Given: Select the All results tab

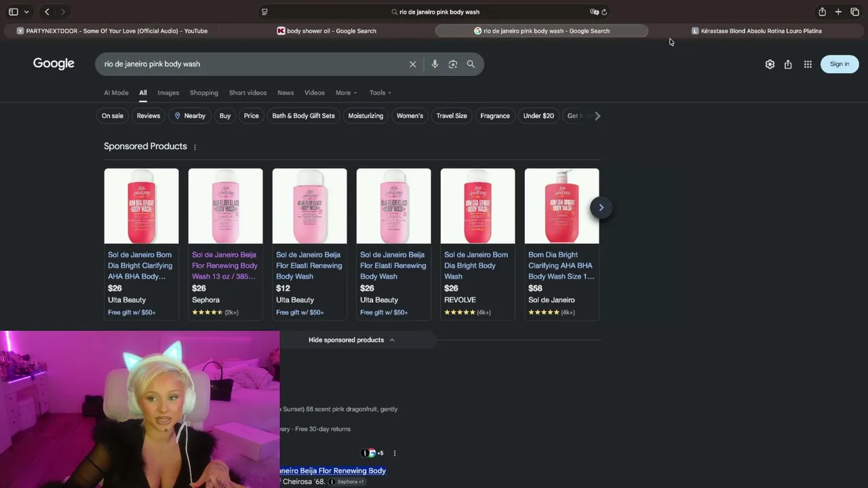Looking at the screenshot, I should point(143,93).
